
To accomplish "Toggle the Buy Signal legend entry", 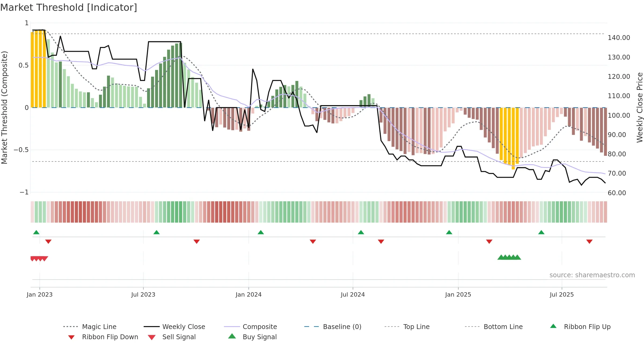I will click(252, 337).
